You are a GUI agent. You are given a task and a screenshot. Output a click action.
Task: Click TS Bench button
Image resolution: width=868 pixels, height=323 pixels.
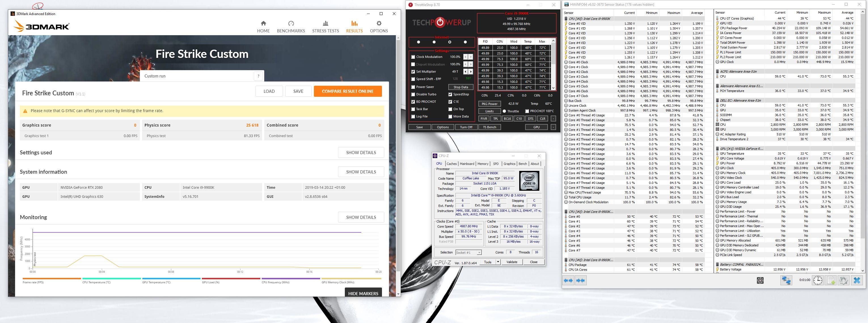click(x=489, y=127)
